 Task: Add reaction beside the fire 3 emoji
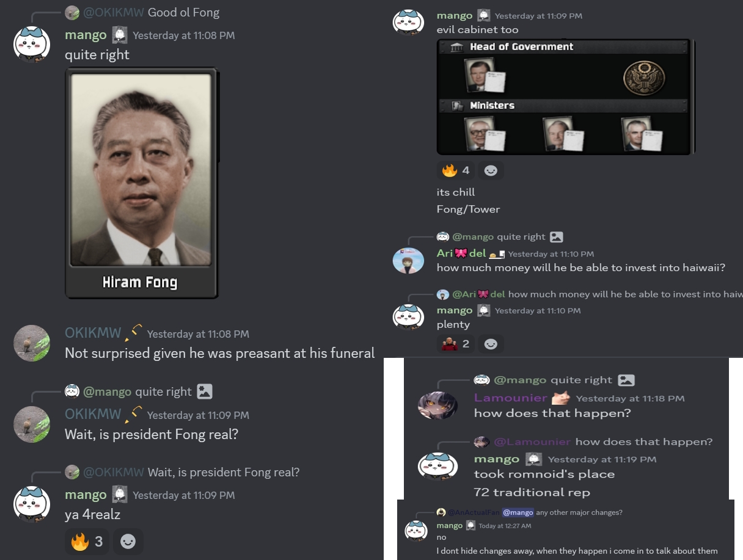tap(128, 541)
